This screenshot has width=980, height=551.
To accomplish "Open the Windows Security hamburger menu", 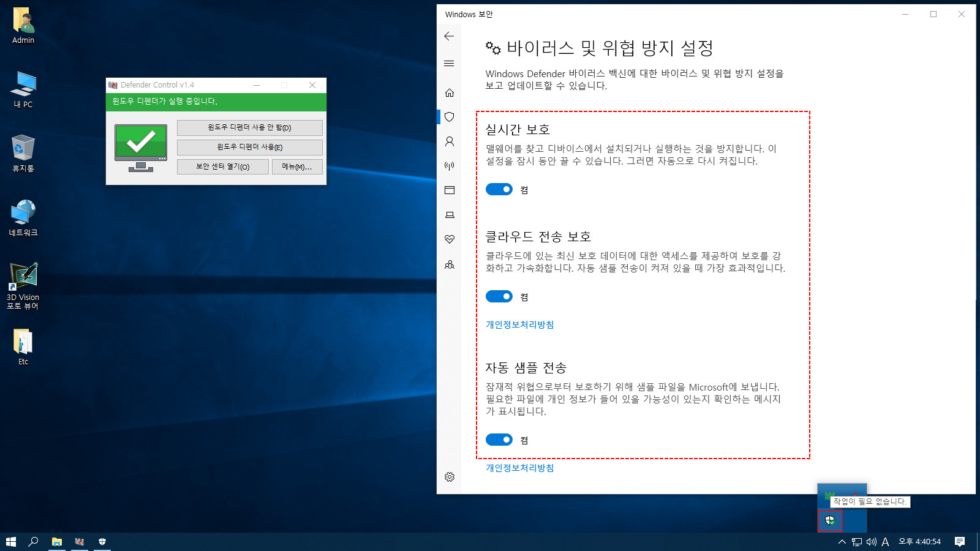I will [x=449, y=63].
